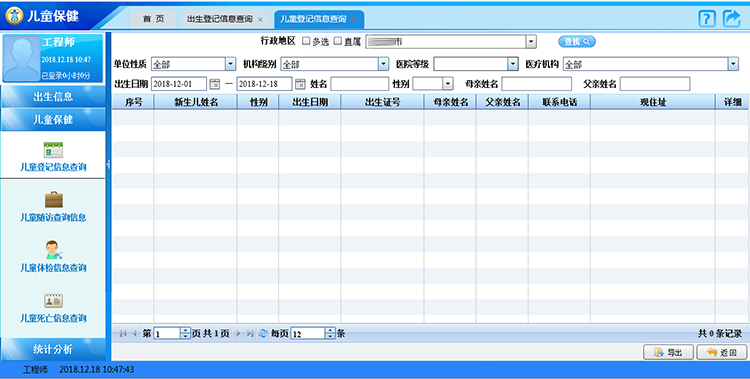
Task: Click the 父亲姓名 input field
Action: click(x=655, y=84)
